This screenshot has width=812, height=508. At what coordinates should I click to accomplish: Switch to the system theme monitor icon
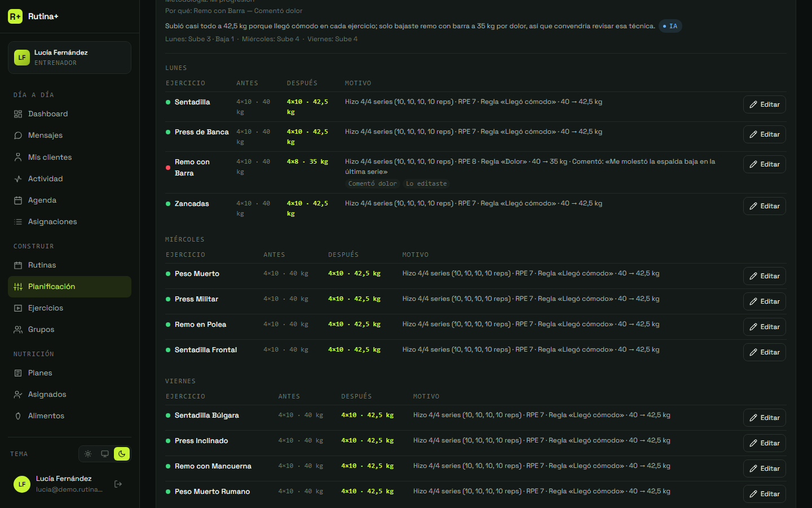(105, 454)
